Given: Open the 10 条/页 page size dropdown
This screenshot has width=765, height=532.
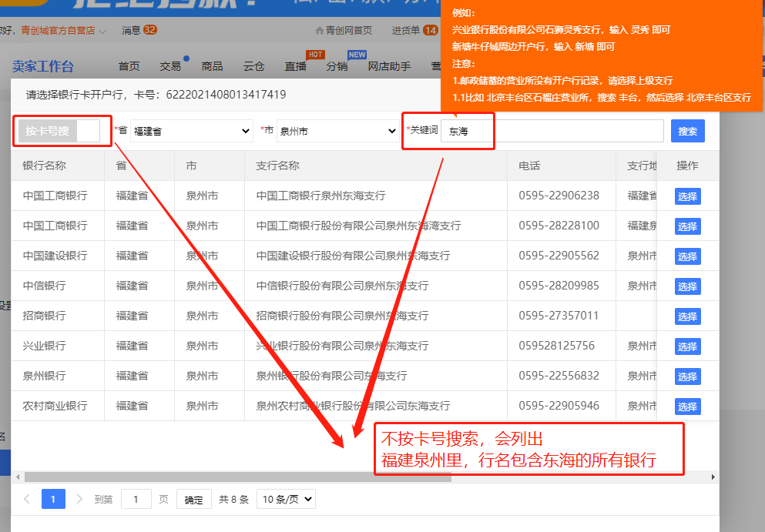Looking at the screenshot, I should coord(286,499).
